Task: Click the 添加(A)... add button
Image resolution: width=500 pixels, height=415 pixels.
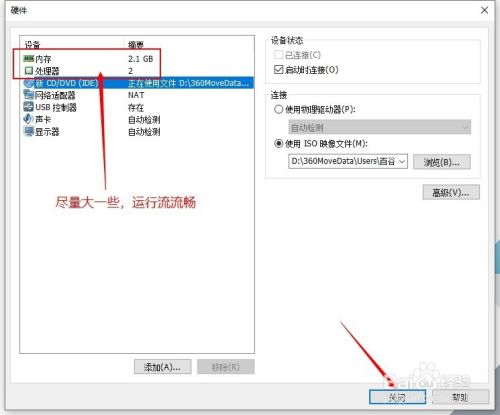Action: coord(163,367)
